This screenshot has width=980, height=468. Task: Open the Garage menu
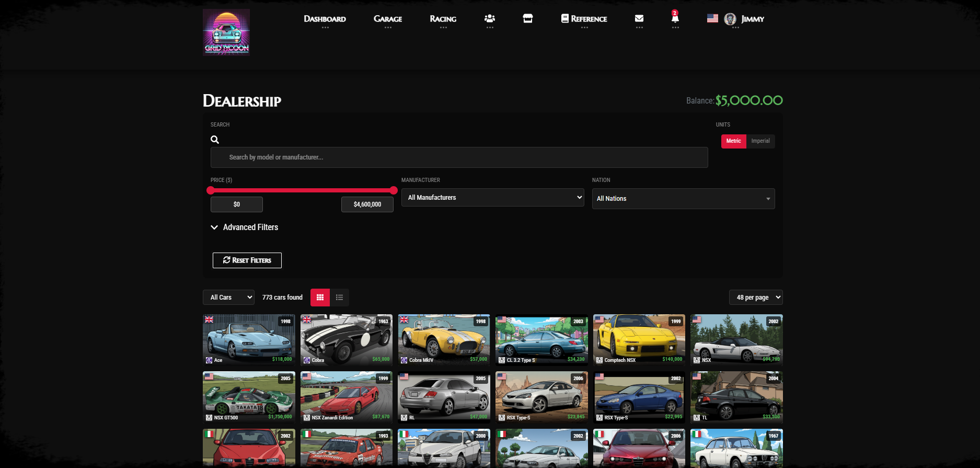(387, 19)
